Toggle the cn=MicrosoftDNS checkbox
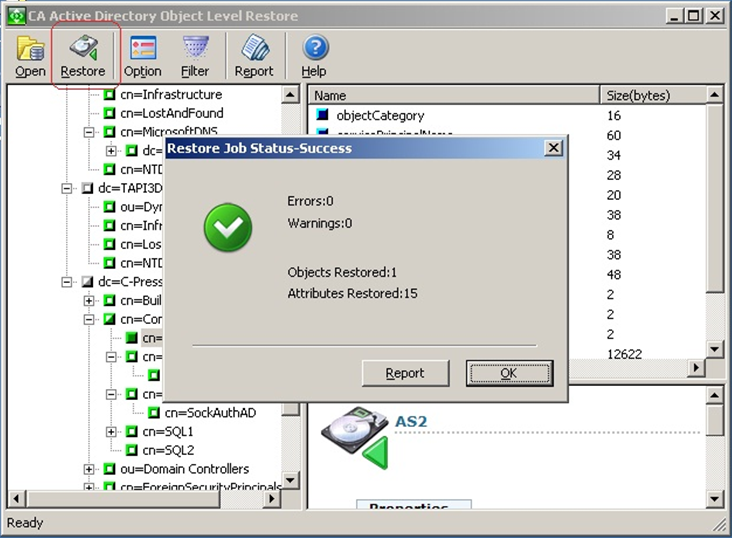 [x=109, y=132]
